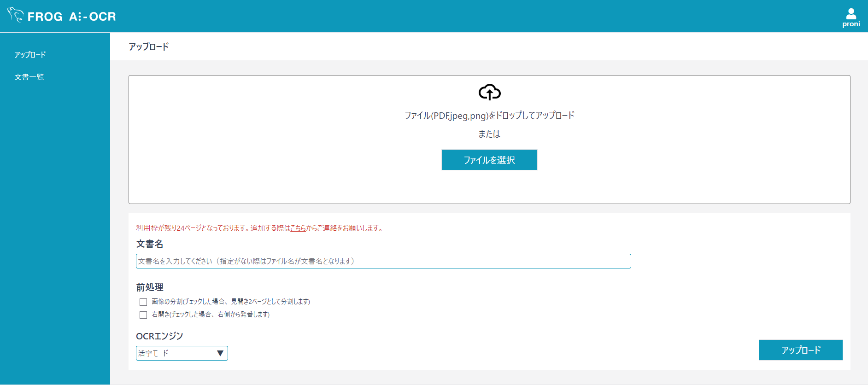Click the OCRエンジン section label
The image size is (868, 385).
[159, 336]
